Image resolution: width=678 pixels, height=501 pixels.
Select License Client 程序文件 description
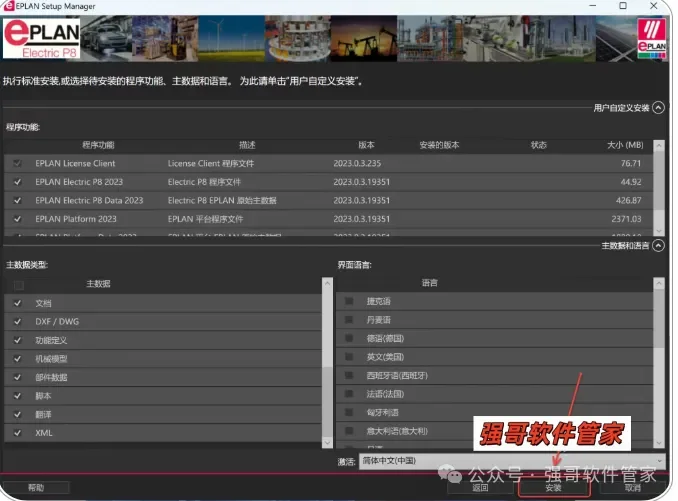point(211,163)
